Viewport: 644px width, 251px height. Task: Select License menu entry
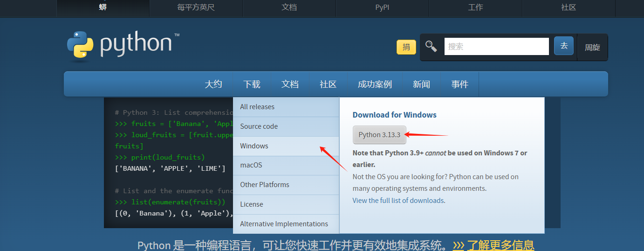pos(286,204)
